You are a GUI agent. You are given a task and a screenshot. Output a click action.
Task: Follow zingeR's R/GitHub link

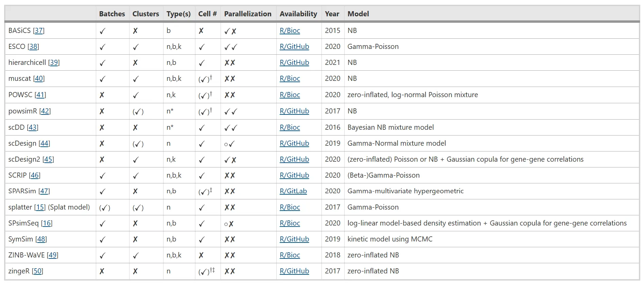[294, 271]
